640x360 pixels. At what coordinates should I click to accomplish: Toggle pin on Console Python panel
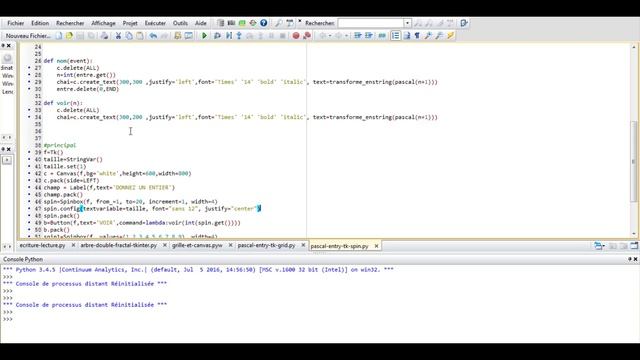(629, 259)
